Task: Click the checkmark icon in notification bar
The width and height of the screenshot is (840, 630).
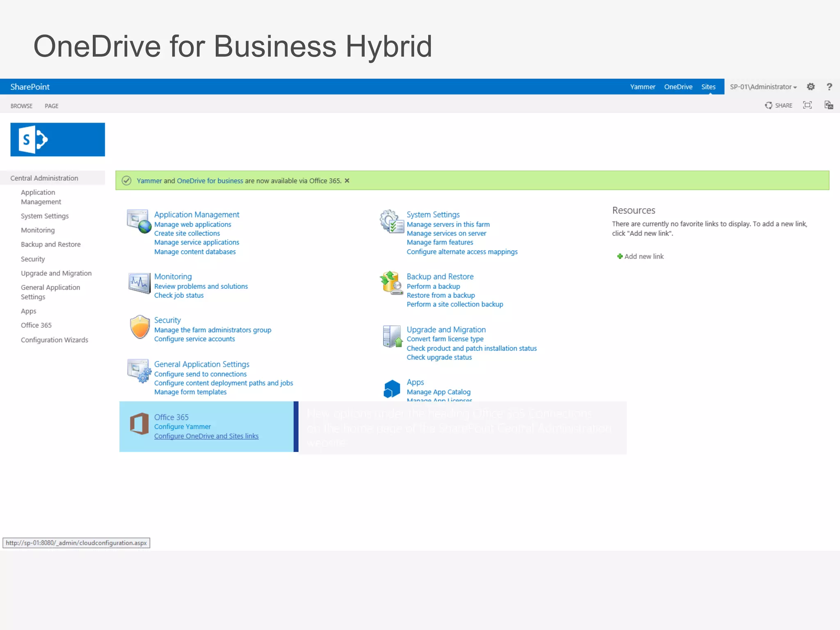Action: point(126,180)
